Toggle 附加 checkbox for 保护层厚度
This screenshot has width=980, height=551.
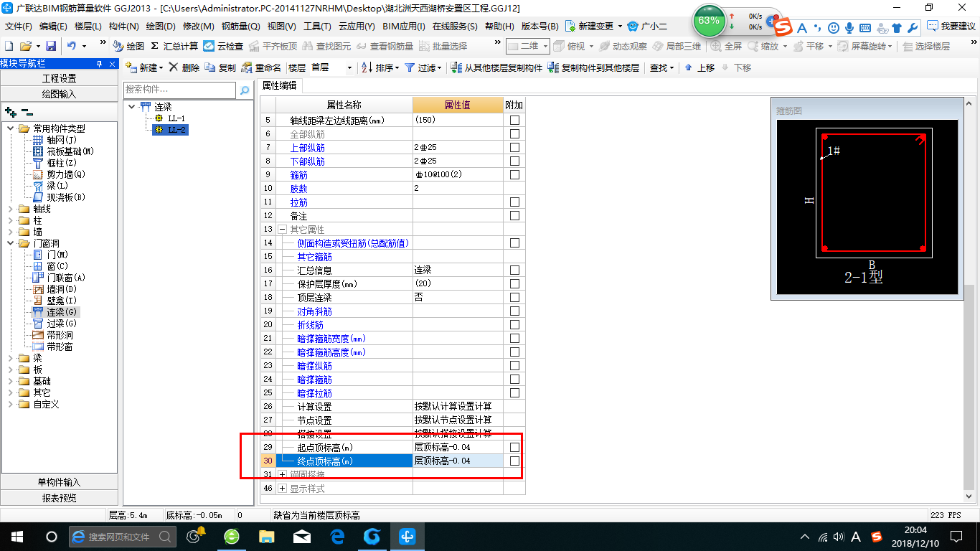[514, 284]
